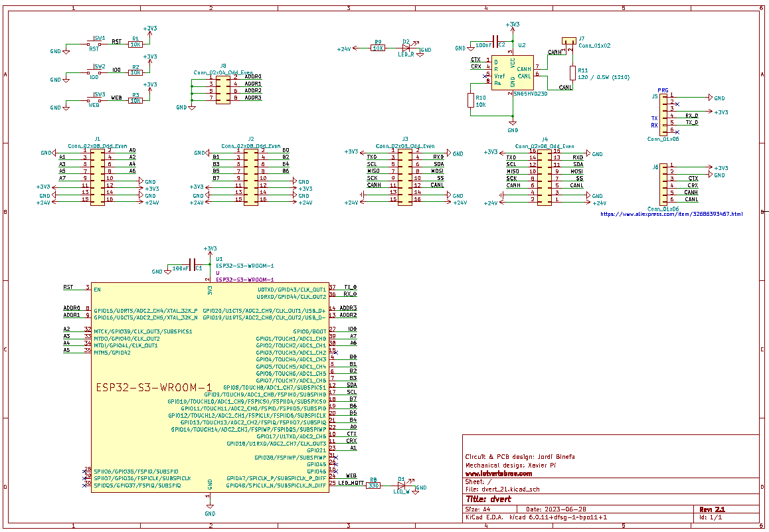The height and width of the screenshot is (532, 769).
Task: Select capacitor C2 100nF symbol
Action: (x=495, y=41)
